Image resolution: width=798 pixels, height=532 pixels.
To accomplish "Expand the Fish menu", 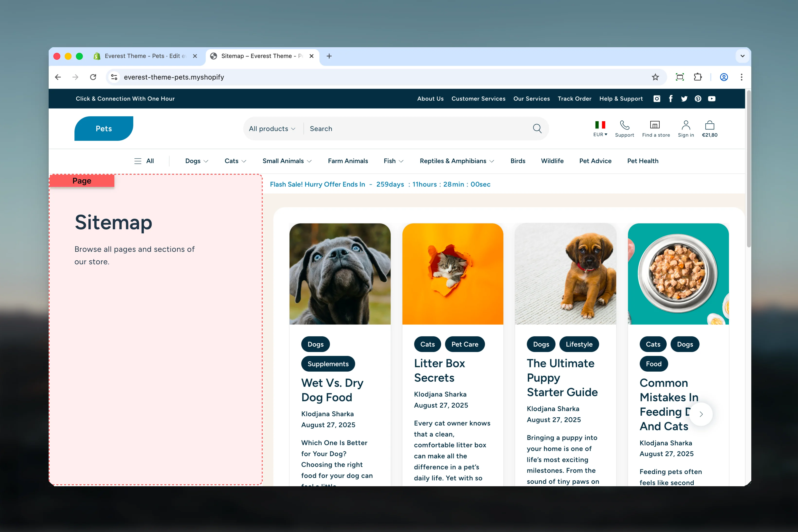I will coord(393,161).
